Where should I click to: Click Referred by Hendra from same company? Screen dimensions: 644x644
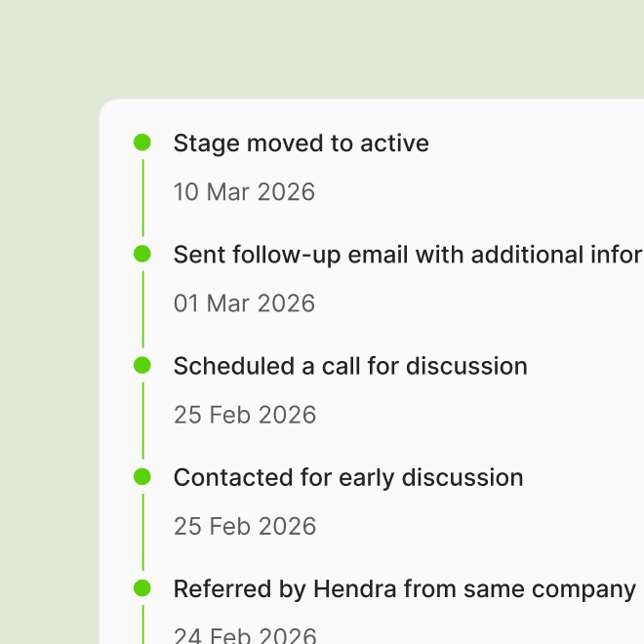tap(405, 589)
